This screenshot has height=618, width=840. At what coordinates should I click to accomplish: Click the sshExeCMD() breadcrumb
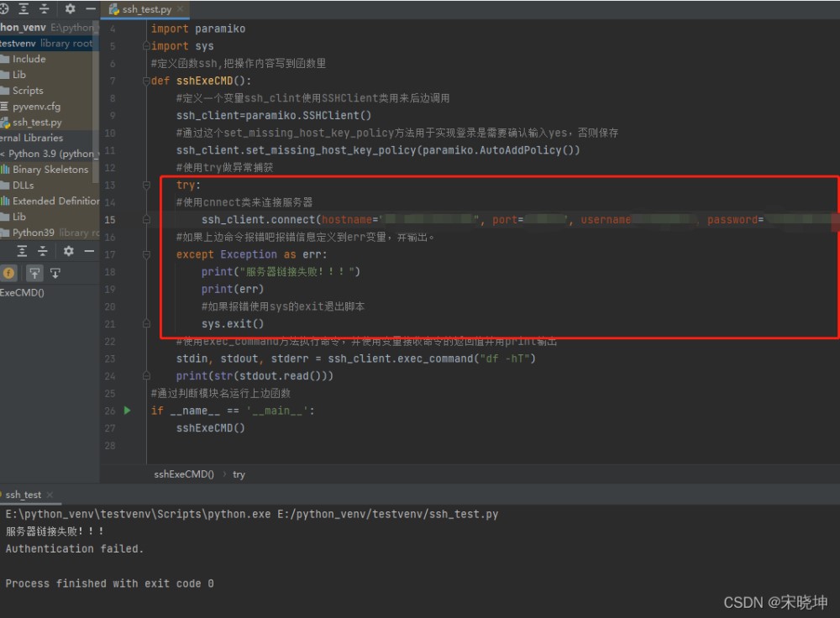[184, 474]
